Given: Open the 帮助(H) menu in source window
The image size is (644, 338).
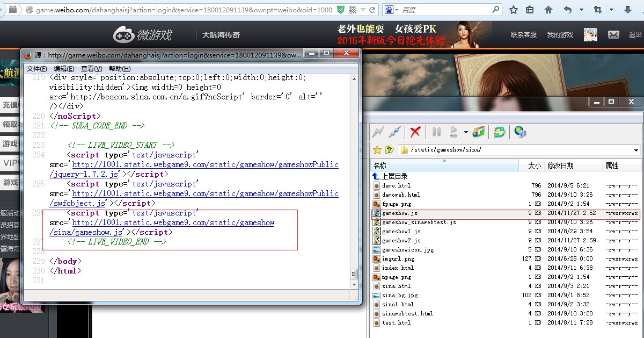Looking at the screenshot, I should pos(119,69).
